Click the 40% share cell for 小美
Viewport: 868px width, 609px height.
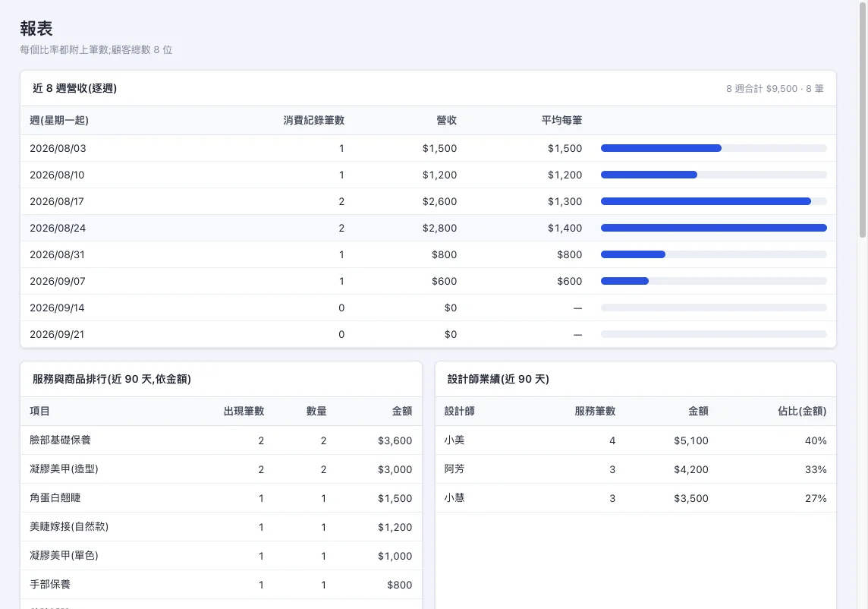816,440
